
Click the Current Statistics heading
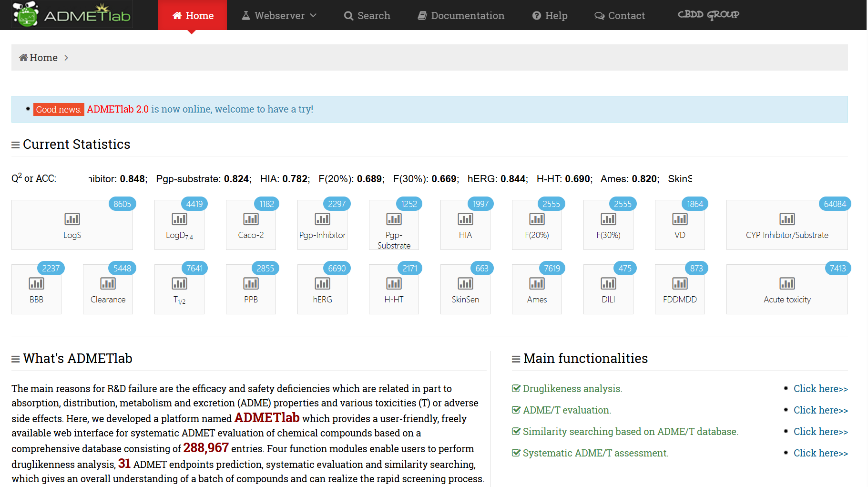click(77, 144)
